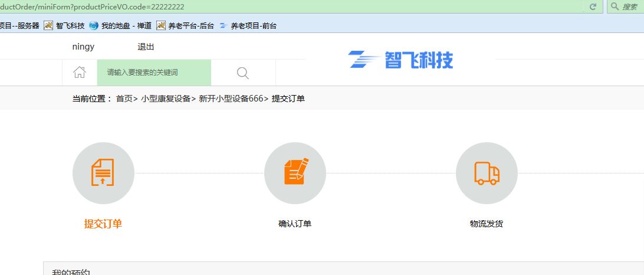Click the home icon in the site navigation
This screenshot has width=644, height=275.
[80, 73]
